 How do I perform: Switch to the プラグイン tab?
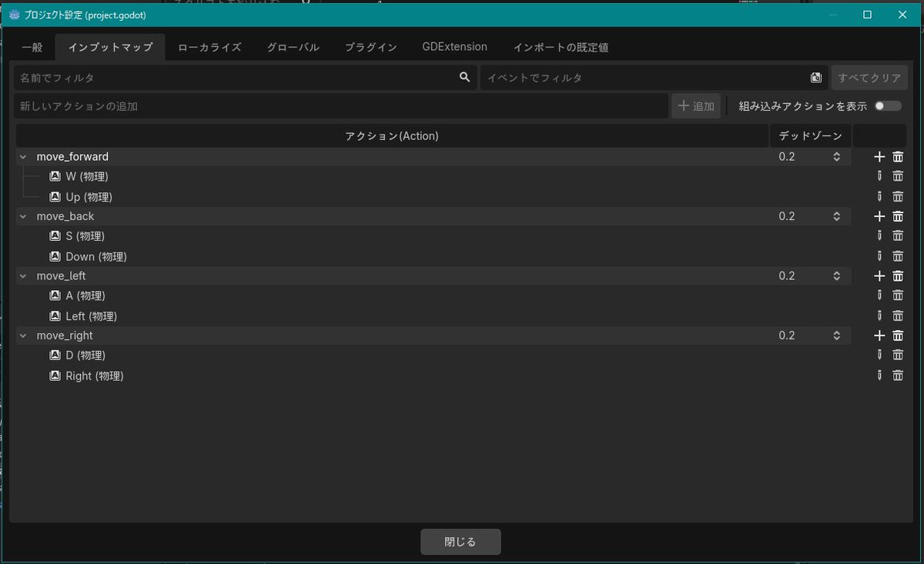(x=370, y=47)
